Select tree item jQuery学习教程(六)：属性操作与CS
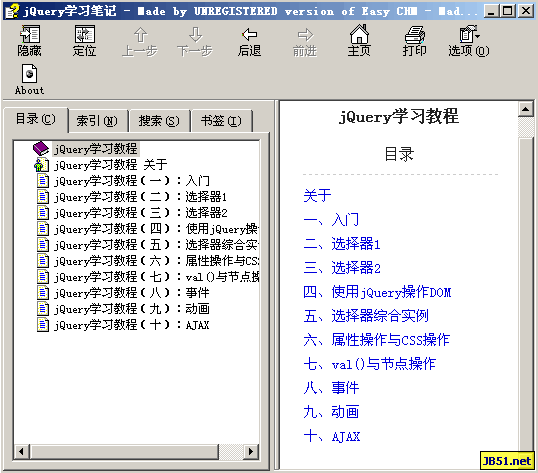 (x=156, y=261)
